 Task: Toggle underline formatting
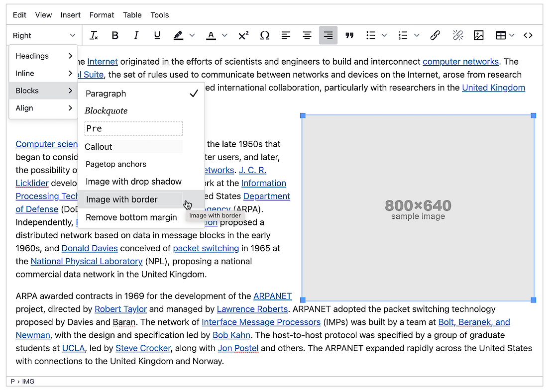(157, 35)
